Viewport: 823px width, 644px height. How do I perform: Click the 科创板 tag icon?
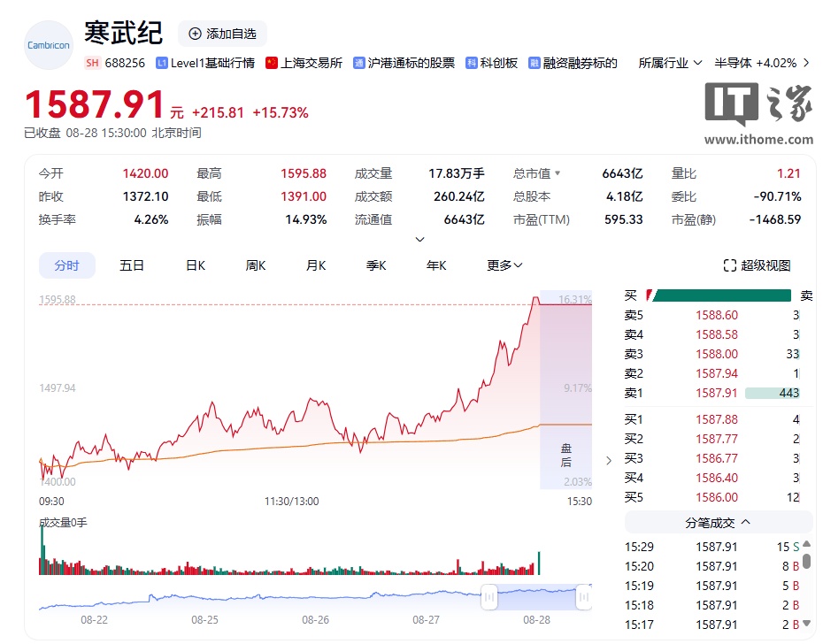coord(473,63)
